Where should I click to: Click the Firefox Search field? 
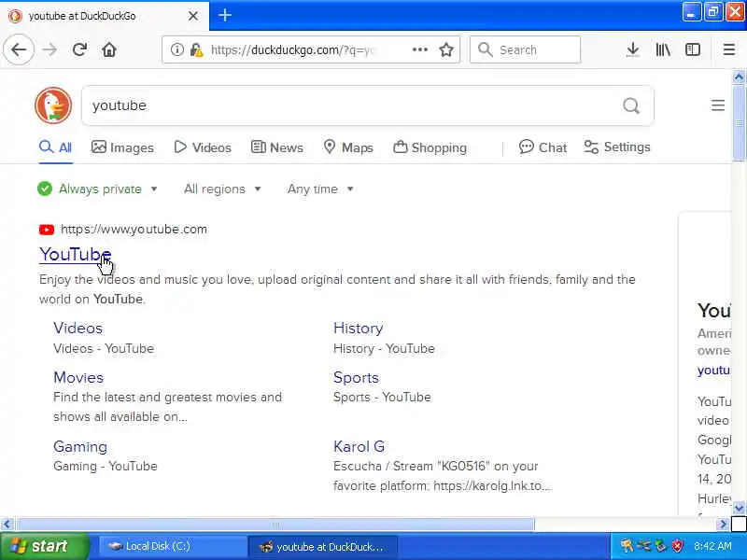point(525,49)
